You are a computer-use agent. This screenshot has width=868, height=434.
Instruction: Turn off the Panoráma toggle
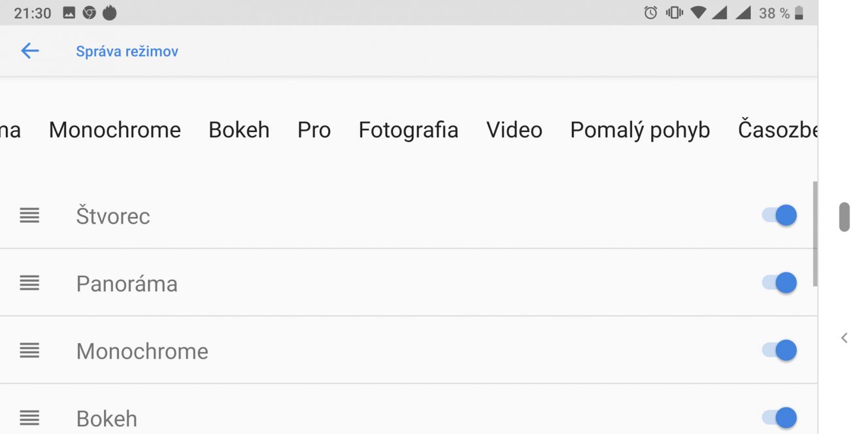(779, 283)
